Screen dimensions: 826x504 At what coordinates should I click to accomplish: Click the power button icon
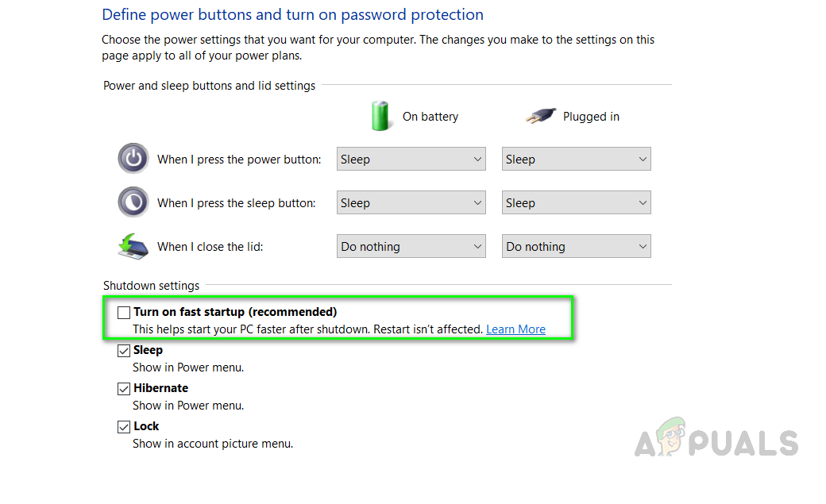point(133,159)
